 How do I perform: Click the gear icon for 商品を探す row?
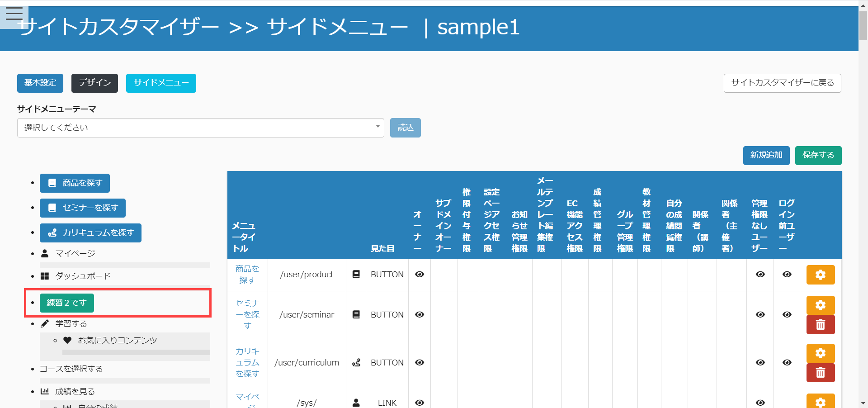[820, 275]
